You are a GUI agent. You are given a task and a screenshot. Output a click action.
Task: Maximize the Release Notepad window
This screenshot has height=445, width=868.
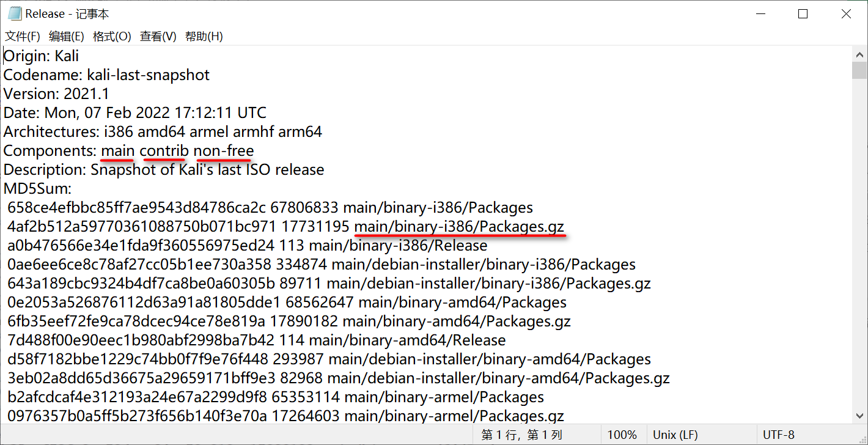pos(803,13)
